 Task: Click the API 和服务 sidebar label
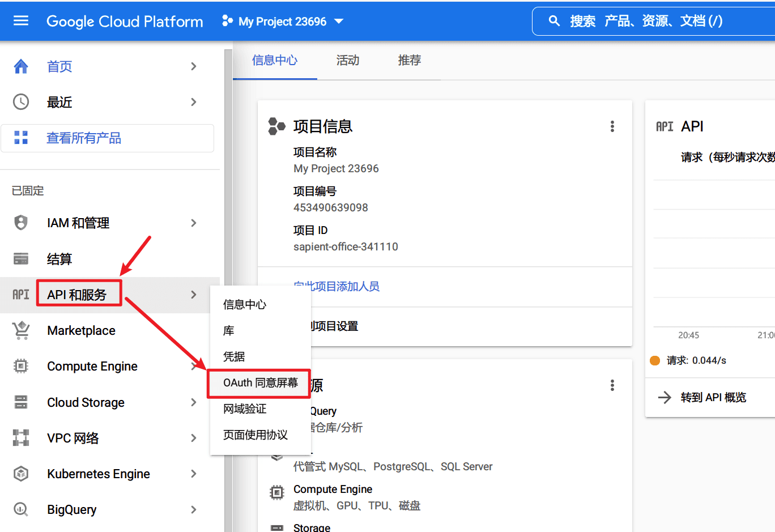[x=77, y=295]
